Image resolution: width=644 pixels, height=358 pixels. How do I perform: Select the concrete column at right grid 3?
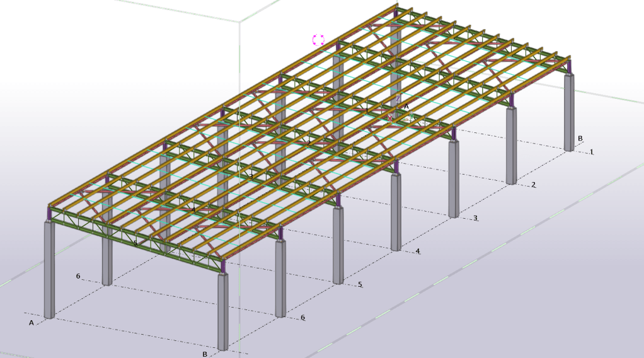pos(453,180)
